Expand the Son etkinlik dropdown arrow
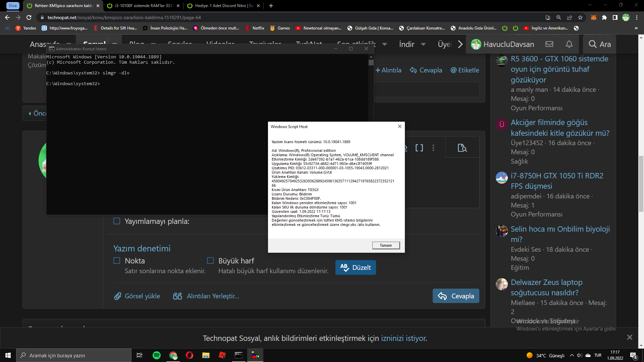 coord(385,44)
